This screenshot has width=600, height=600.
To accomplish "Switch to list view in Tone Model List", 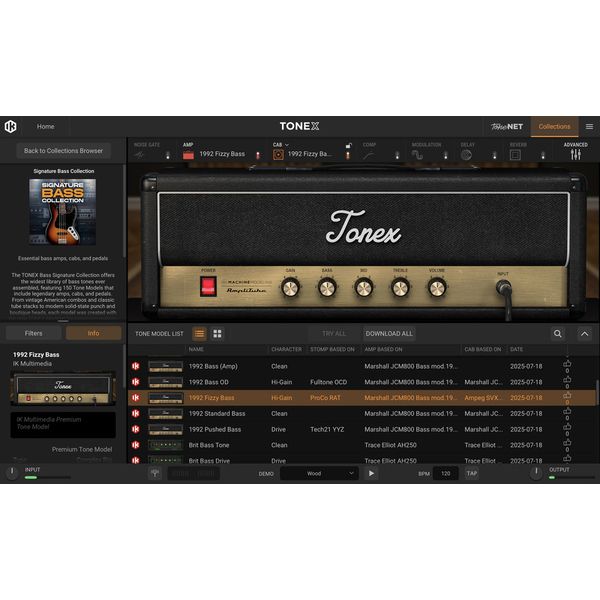I will pyautogui.click(x=199, y=333).
